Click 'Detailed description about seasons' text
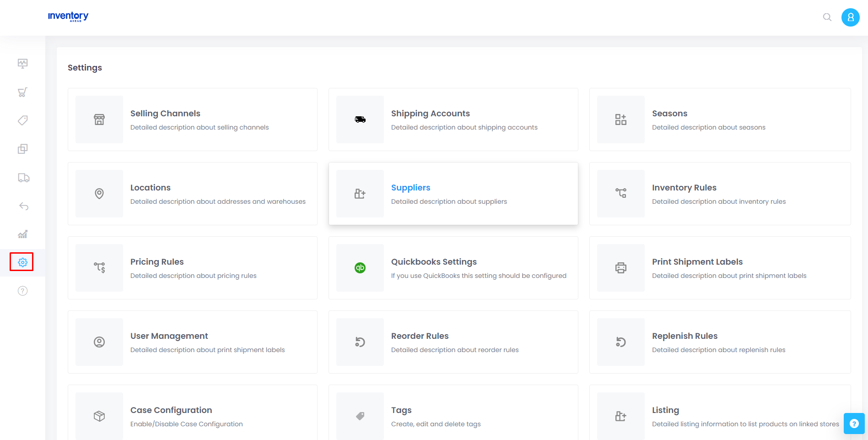The height and width of the screenshot is (440, 868). [709, 127]
